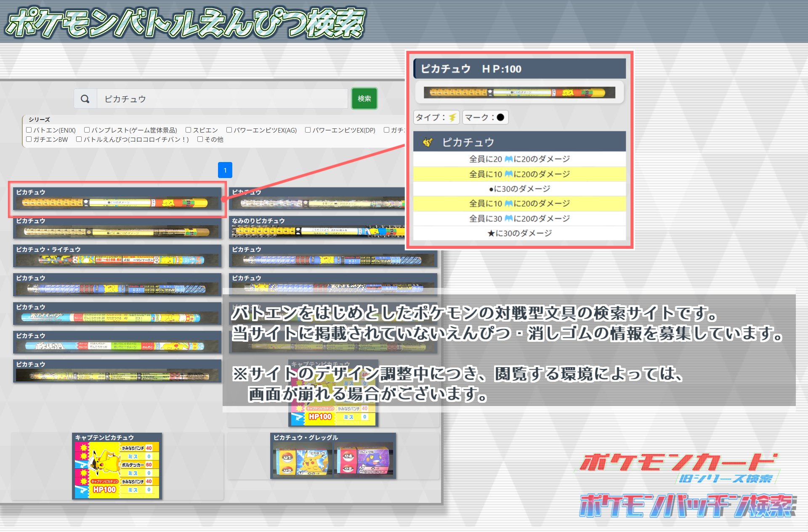Check the パワーエンピツEX(AG) checkbox
The width and height of the screenshot is (808, 532).
point(229,130)
